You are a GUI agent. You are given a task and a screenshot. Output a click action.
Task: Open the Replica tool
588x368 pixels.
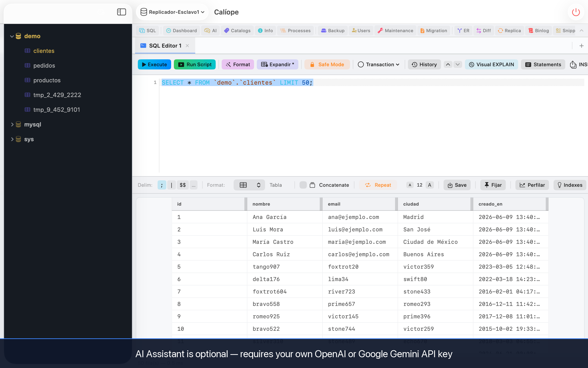pyautogui.click(x=509, y=30)
